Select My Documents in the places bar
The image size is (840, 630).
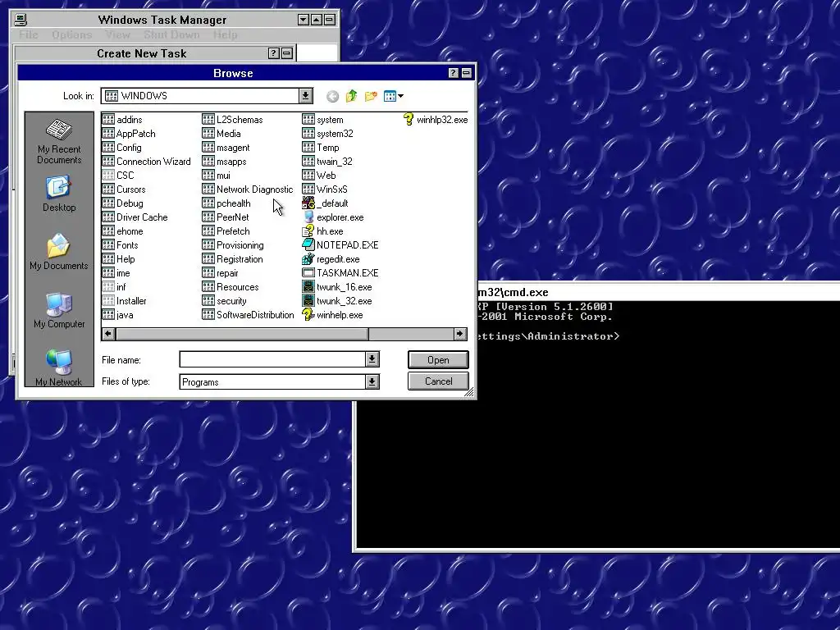[59, 252]
